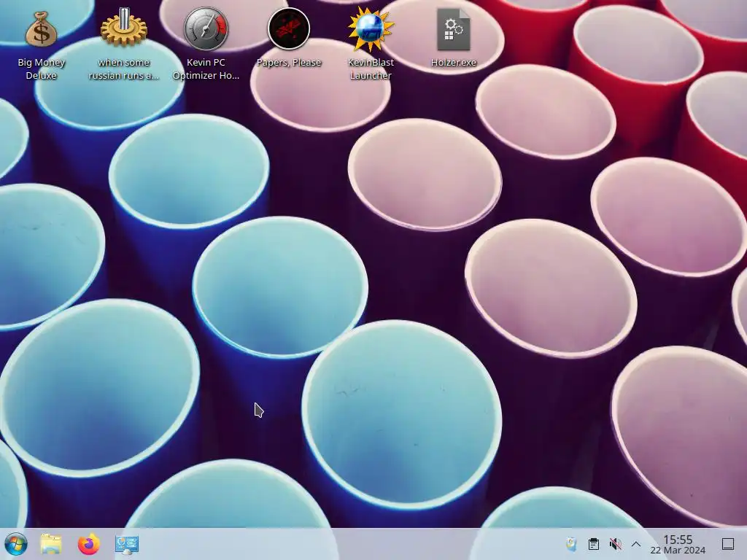
Task: Select the Holzer.exe file icon
Action: coord(453,29)
